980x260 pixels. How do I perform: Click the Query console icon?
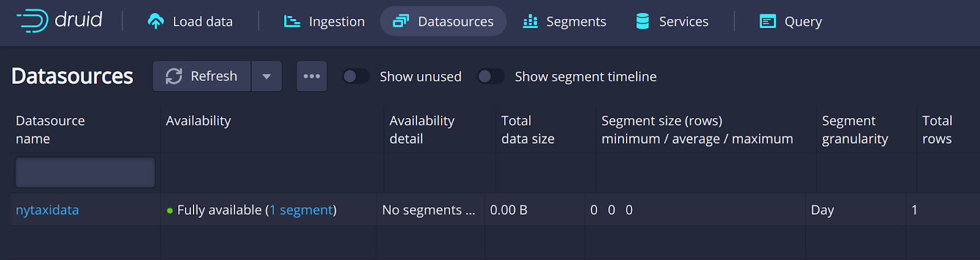tap(767, 21)
